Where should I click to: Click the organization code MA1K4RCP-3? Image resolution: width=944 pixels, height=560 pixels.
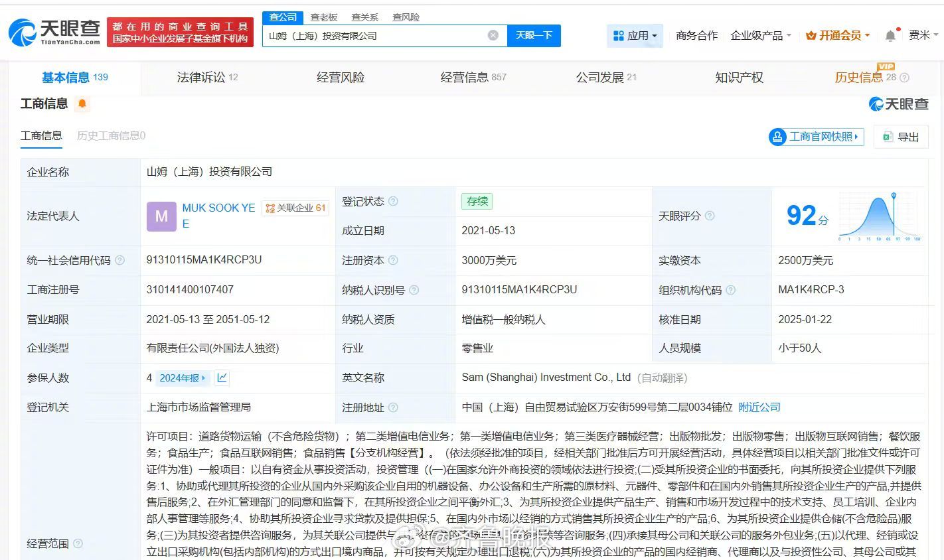point(811,290)
